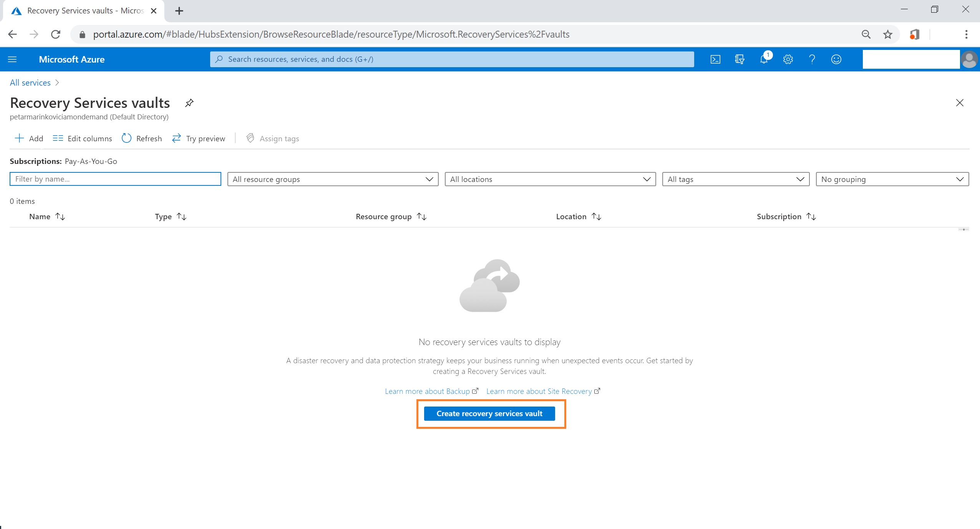Click the Settings gear icon
The width and height of the screenshot is (980, 529).
(x=787, y=59)
